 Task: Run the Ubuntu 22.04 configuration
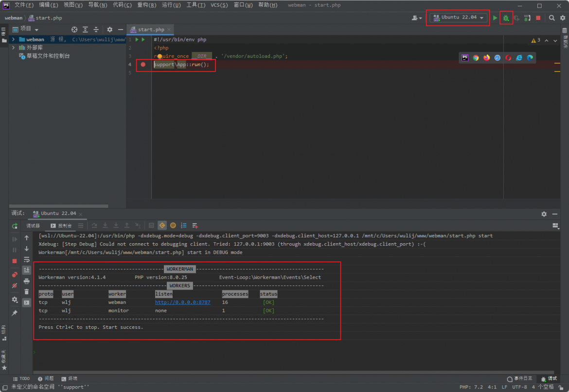pyautogui.click(x=495, y=18)
